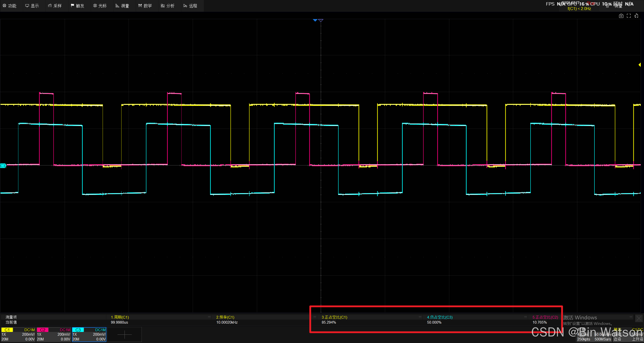This screenshot has width=644, height=343.
Task: Expand the 分析 (Analysis) menu
Action: (x=168, y=6)
